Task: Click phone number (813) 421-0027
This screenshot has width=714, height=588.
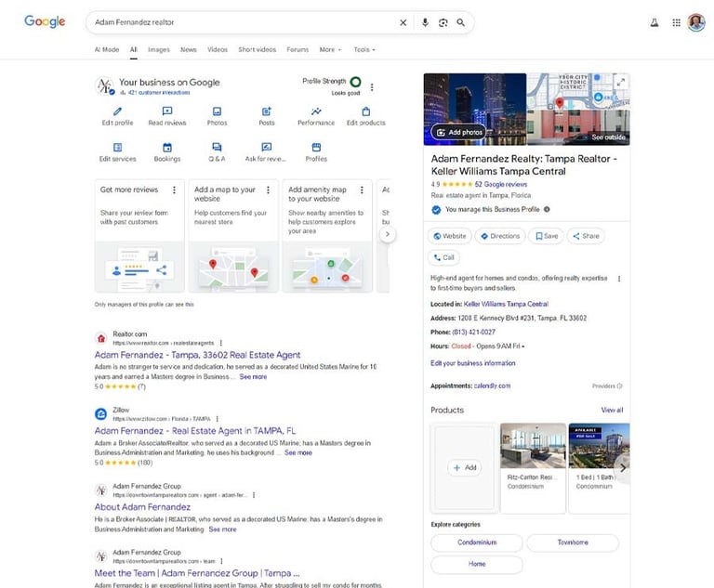Action: [473, 333]
